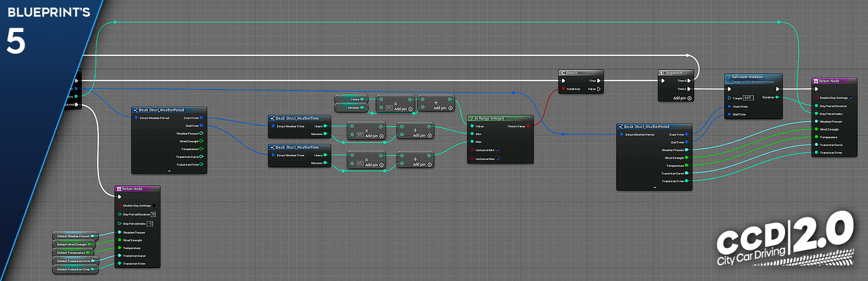Toggle the InclusiveMin checkbox on In Range
Screen dimensions: 868x281
497,150
